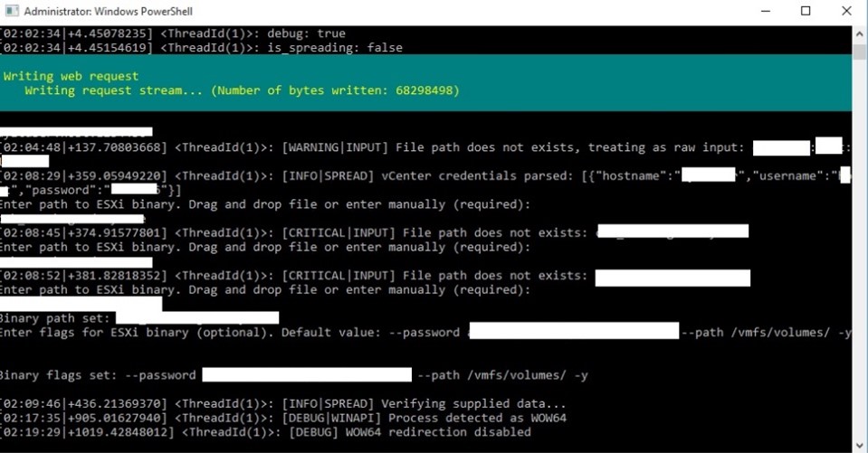Maximize the PowerShell window

pos(806,12)
